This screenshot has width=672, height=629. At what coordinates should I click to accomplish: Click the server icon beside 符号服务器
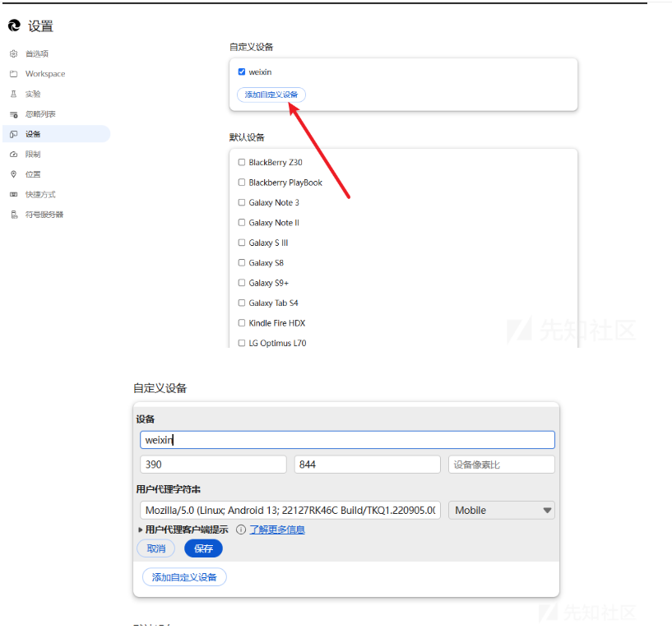(14, 215)
